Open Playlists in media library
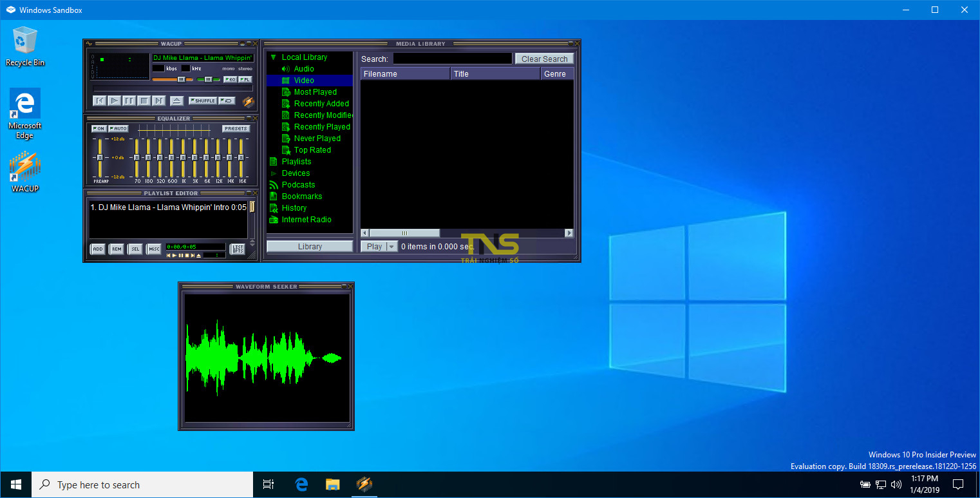Viewport: 980px width, 498px height. 296,162
